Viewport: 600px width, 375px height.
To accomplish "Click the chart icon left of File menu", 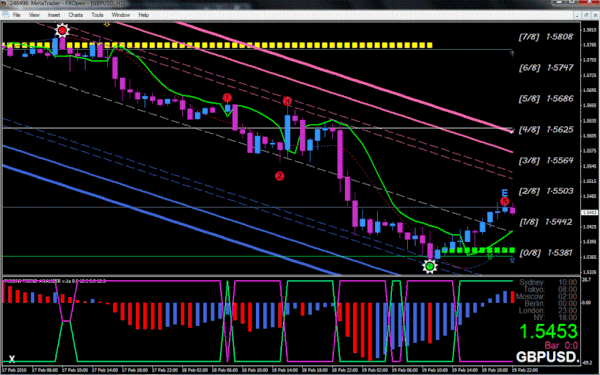I will (5, 15).
